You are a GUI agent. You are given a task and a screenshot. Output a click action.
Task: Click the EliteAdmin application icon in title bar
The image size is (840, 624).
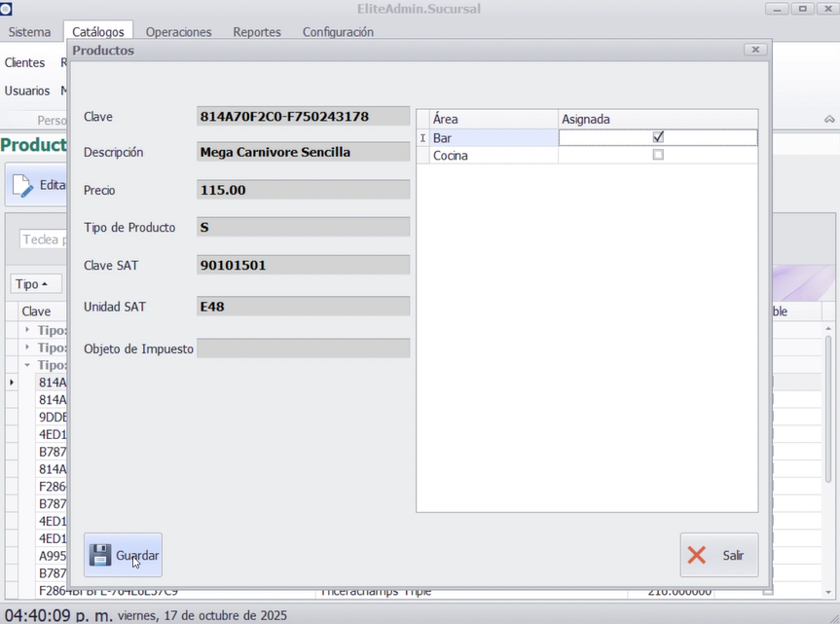coord(6,9)
